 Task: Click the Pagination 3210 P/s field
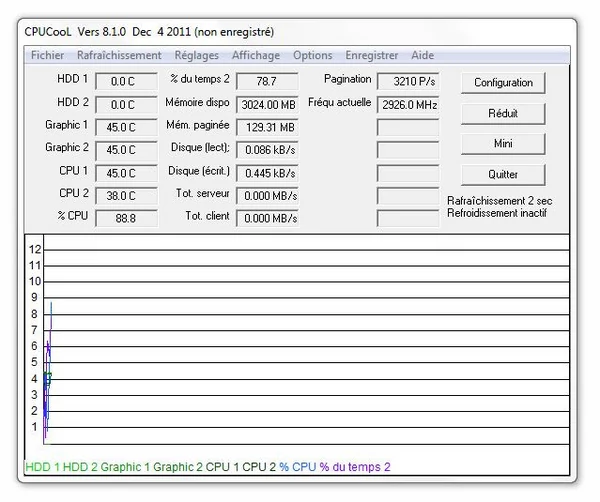[x=408, y=81]
